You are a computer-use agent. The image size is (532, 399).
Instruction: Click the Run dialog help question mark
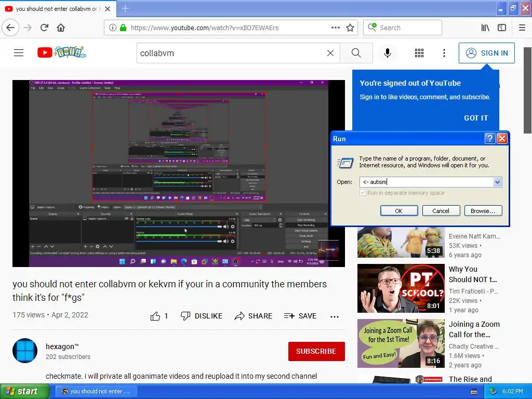click(x=489, y=138)
